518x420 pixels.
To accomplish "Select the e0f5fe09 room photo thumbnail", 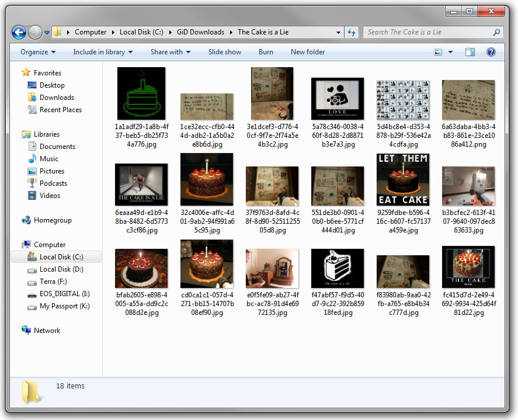I will coord(272,268).
